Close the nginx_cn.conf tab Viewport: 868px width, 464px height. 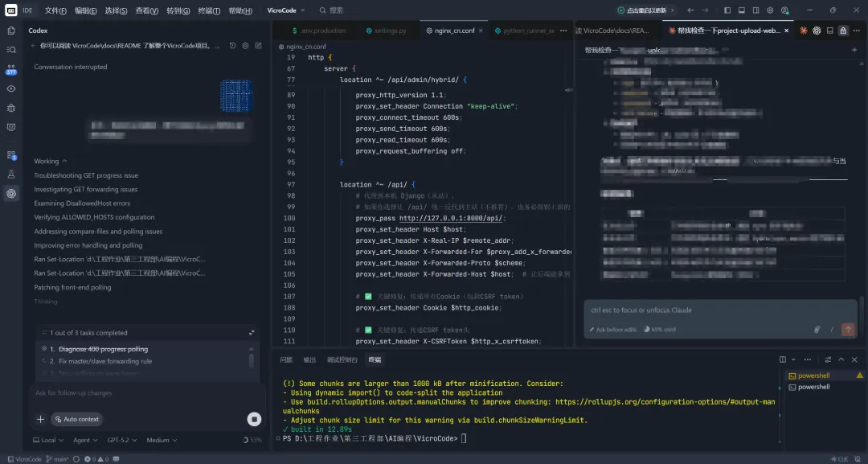[481, 31]
